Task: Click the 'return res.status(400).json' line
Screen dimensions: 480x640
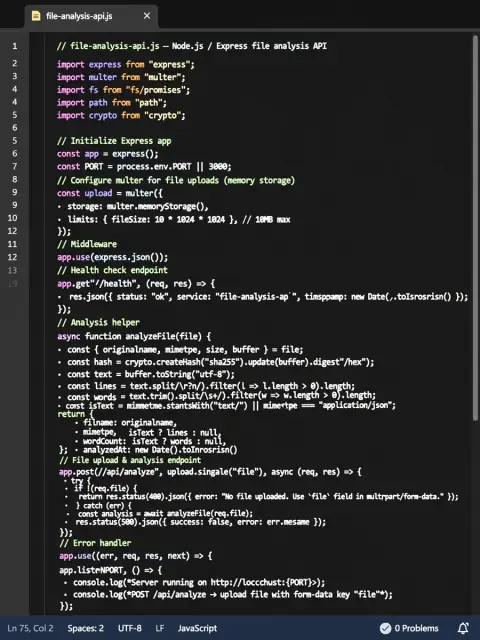Action: 268,497
